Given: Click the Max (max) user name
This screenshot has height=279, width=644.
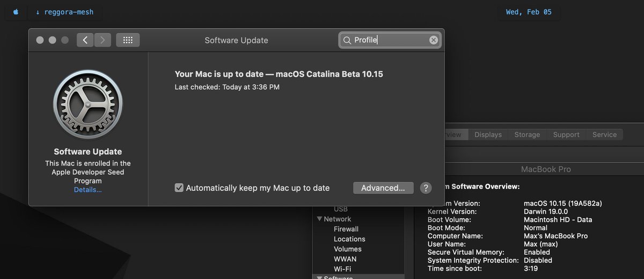Looking at the screenshot, I should click(x=540, y=244).
